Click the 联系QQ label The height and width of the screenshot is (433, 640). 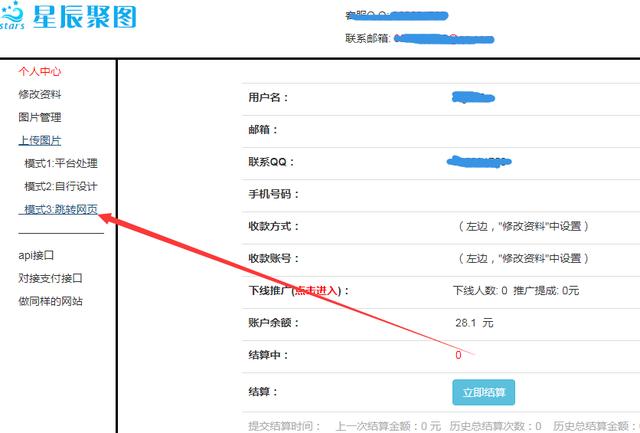(x=271, y=162)
